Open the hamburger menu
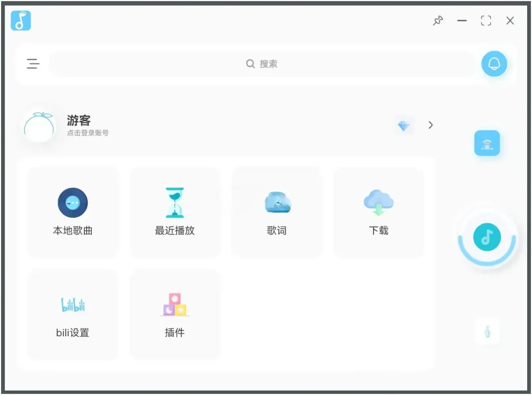The width and height of the screenshot is (532, 395). coord(33,64)
